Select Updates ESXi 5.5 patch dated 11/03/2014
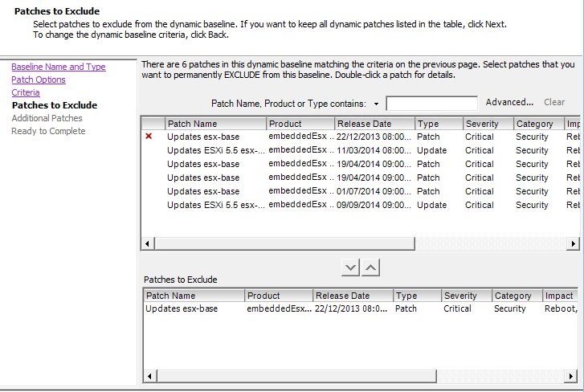Image resolution: width=584 pixels, height=392 pixels. tap(215, 150)
